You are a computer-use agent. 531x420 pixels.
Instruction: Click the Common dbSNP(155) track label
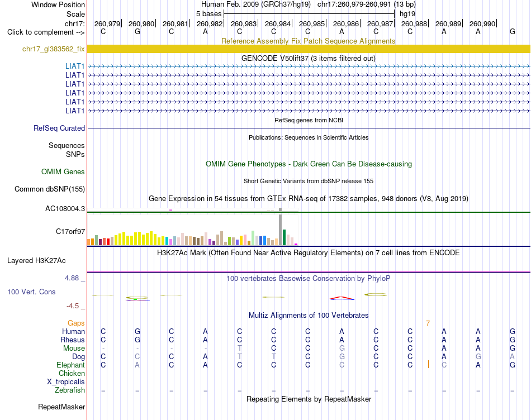(x=49, y=189)
